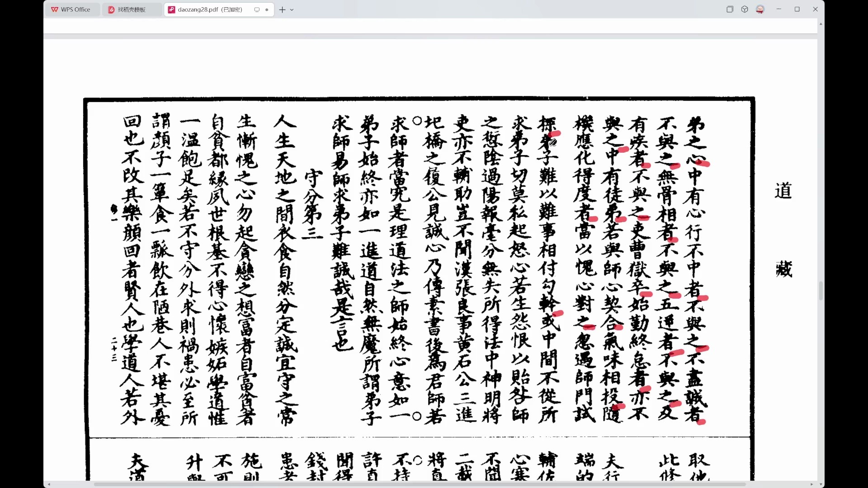This screenshot has height=488, width=868.
Task: Close the WPS window
Action: tap(816, 9)
